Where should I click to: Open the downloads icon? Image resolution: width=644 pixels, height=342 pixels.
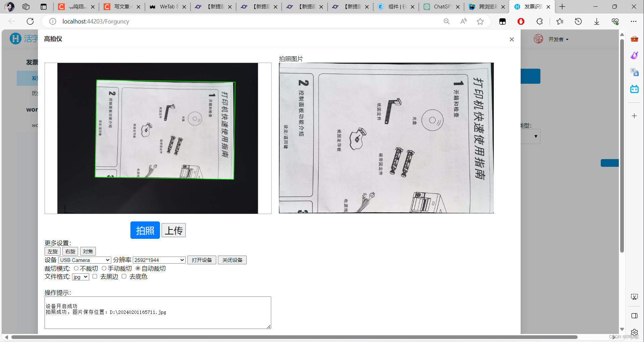(x=597, y=21)
